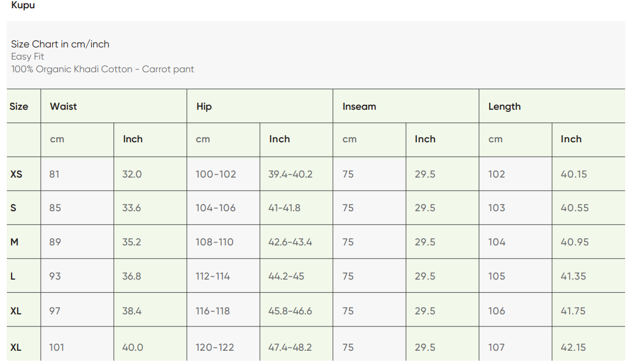Click the length inch value 42.15

(573, 347)
